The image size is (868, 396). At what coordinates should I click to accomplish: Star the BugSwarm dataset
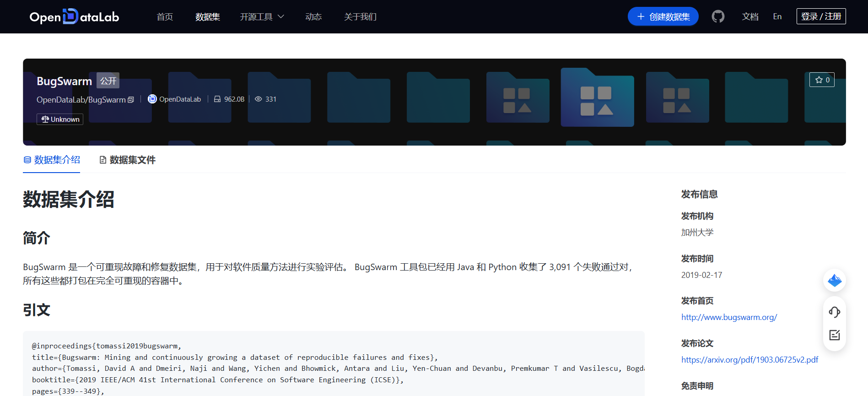pyautogui.click(x=822, y=80)
